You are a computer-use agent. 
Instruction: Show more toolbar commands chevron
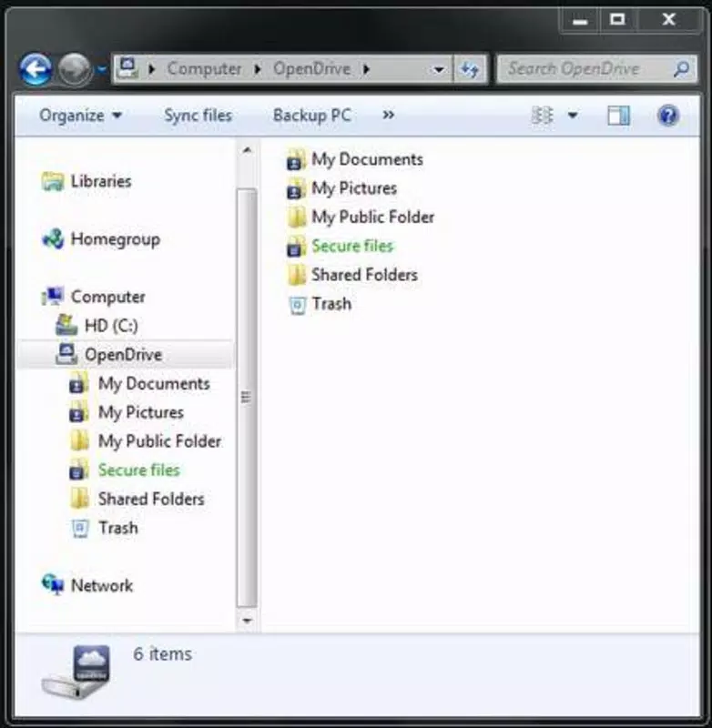388,115
